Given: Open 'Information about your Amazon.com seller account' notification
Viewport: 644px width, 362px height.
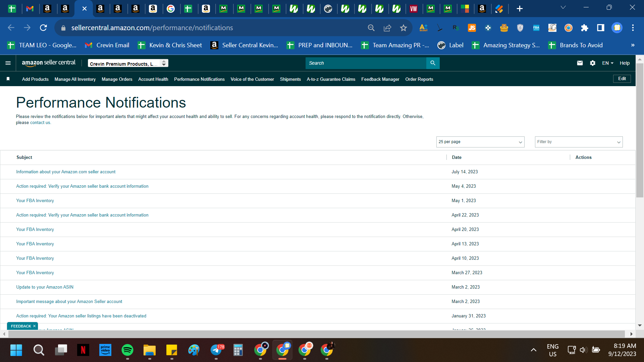Looking at the screenshot, I should pos(66,172).
